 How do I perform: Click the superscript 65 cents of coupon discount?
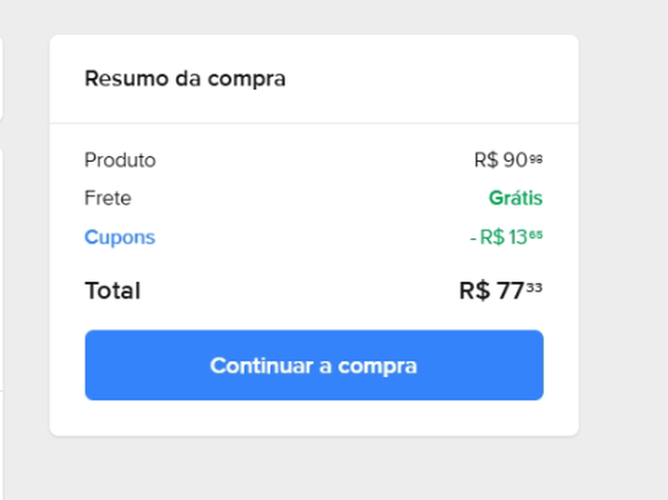(x=536, y=235)
